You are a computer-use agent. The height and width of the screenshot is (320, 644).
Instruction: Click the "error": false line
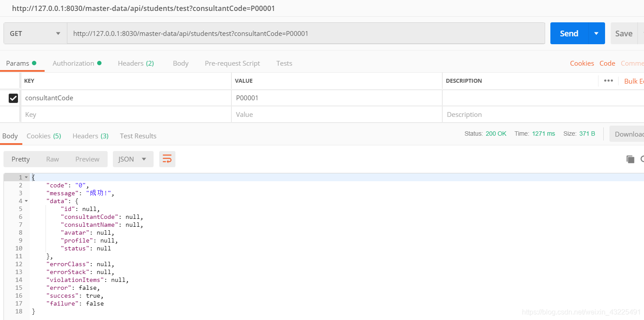click(73, 288)
